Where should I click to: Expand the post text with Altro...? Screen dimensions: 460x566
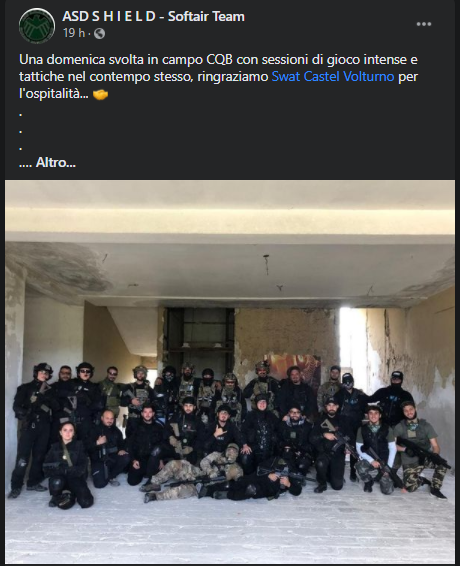click(x=56, y=163)
